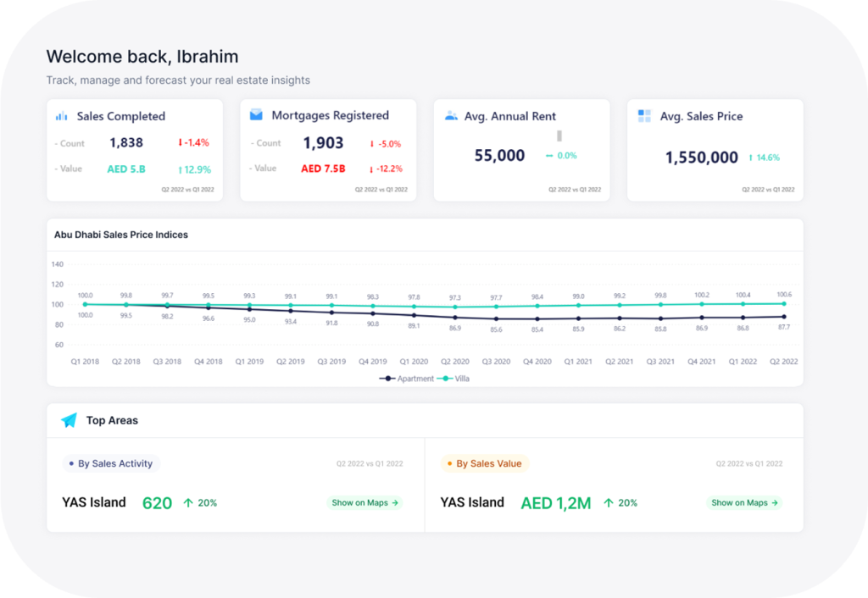
Task: Click the bar chart icon on Sales Completed card
Action: [59, 115]
